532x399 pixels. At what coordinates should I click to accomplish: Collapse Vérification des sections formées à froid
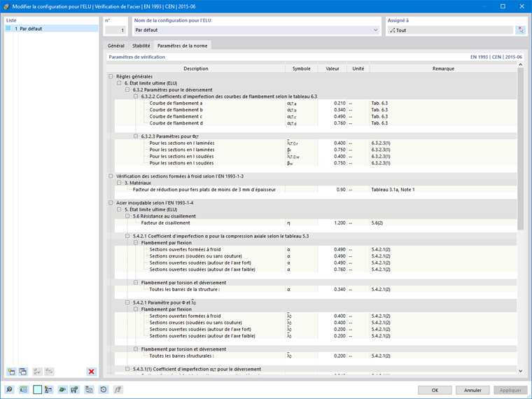click(x=111, y=176)
